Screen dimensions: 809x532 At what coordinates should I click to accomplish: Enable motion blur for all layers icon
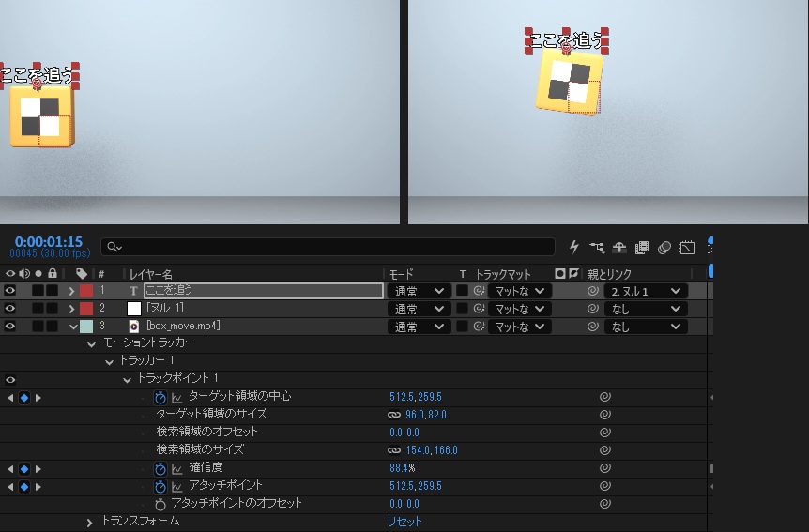[664, 248]
